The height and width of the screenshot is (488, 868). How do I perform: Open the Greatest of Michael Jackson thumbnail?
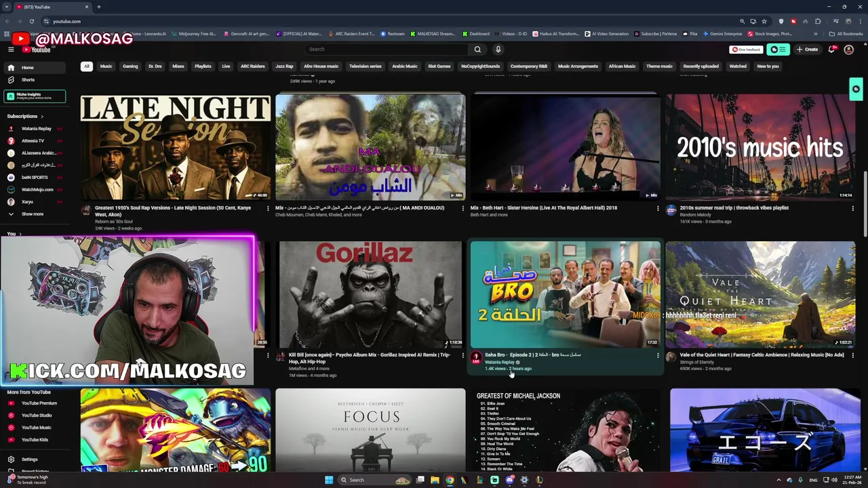point(566,430)
